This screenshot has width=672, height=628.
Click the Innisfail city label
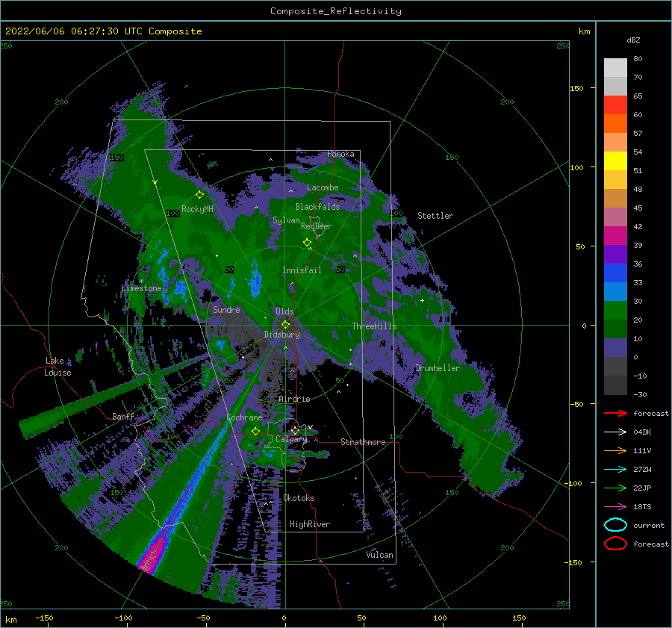[302, 270]
